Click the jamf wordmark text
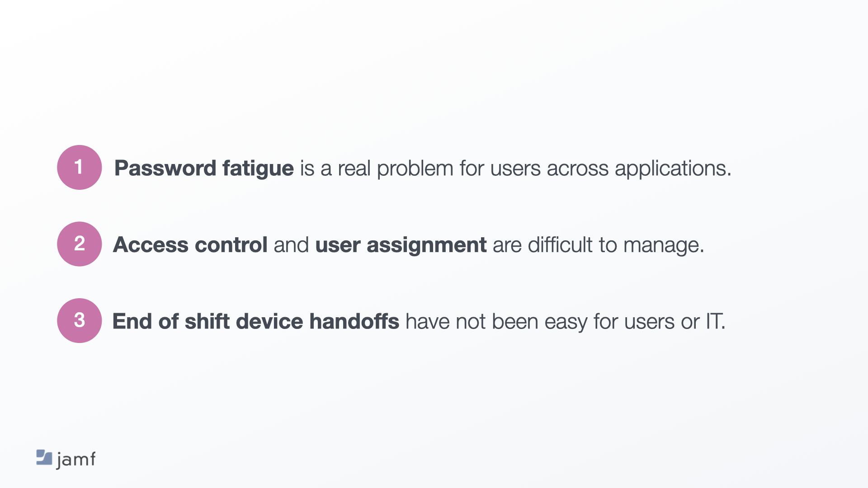 pyautogui.click(x=76, y=460)
